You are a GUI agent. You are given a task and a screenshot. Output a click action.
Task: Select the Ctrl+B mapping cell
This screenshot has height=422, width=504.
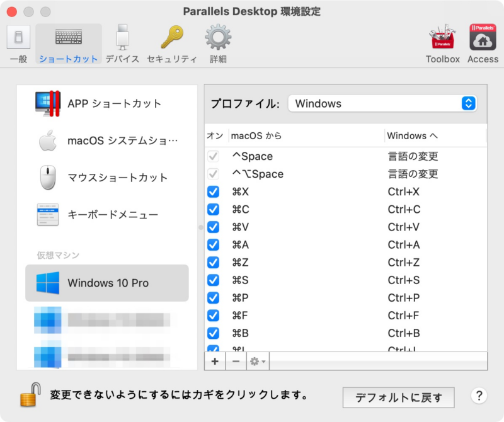[x=404, y=333]
